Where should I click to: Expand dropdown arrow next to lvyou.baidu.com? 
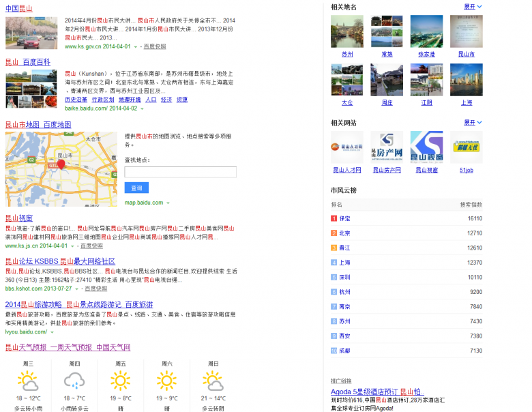pyautogui.click(x=52, y=332)
